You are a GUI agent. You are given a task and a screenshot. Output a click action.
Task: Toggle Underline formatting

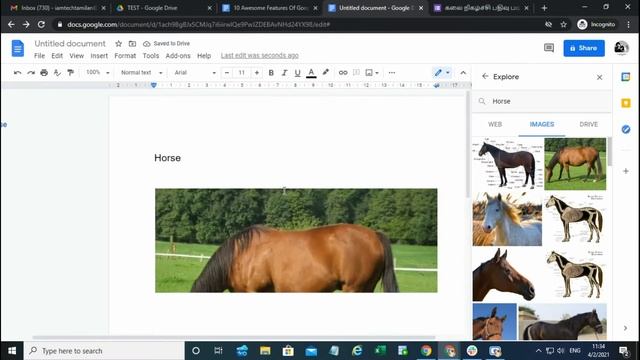pyautogui.click(x=298, y=73)
